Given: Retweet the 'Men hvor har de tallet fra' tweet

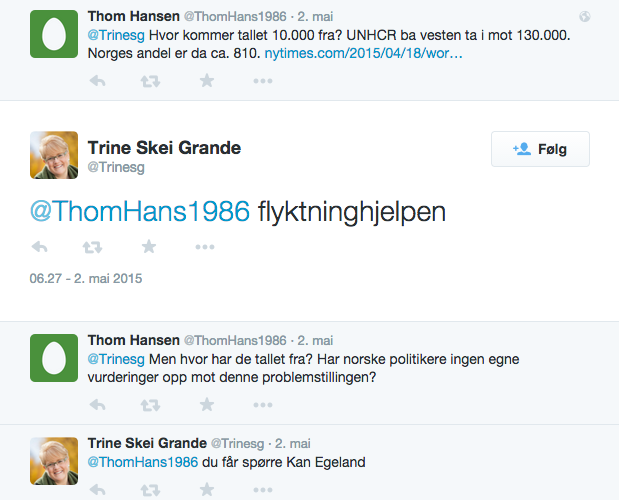Looking at the screenshot, I should pyautogui.click(x=151, y=405).
